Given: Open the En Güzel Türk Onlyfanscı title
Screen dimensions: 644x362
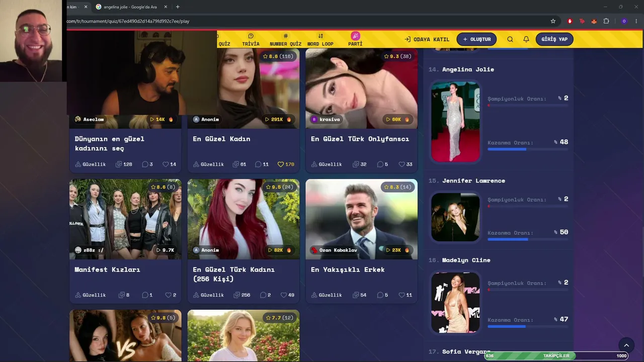Looking at the screenshot, I should click(360, 139).
